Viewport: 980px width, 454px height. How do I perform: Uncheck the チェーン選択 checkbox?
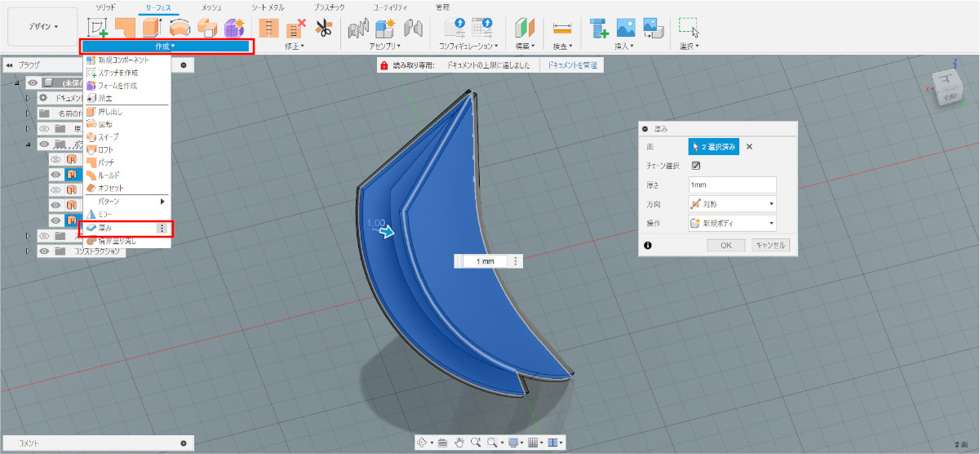696,166
